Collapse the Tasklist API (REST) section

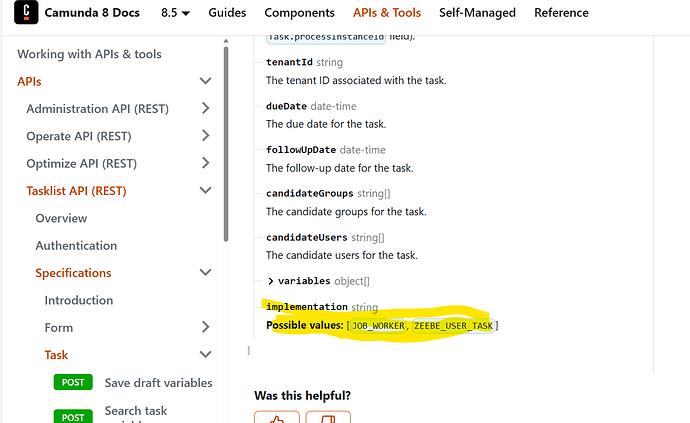coord(206,190)
